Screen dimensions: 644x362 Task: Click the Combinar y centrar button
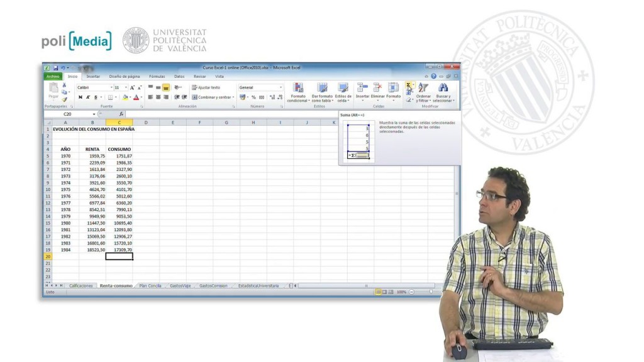click(x=213, y=97)
